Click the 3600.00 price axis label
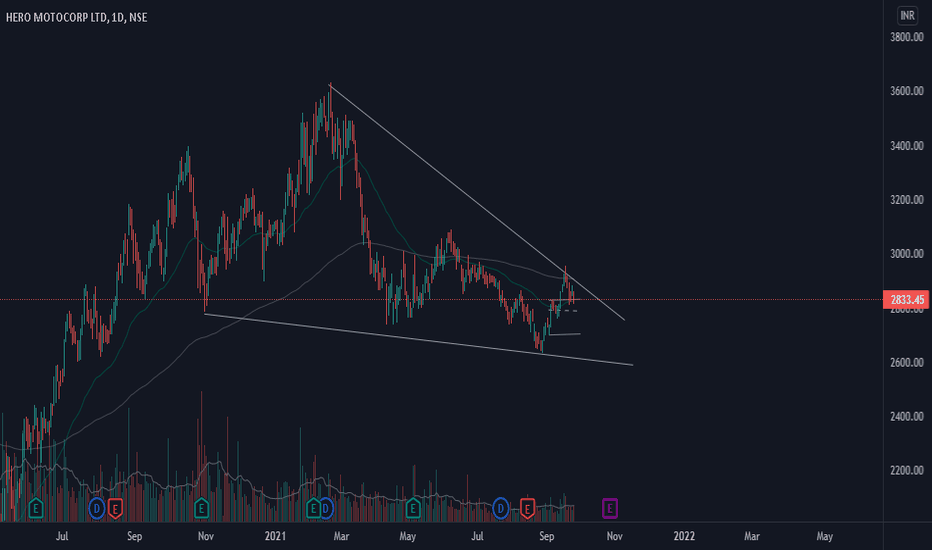 pyautogui.click(x=906, y=91)
